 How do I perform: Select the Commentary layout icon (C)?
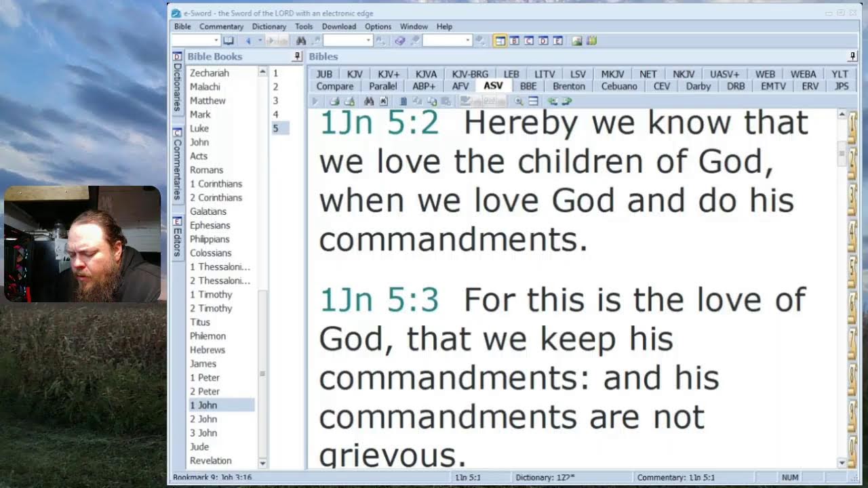529,41
